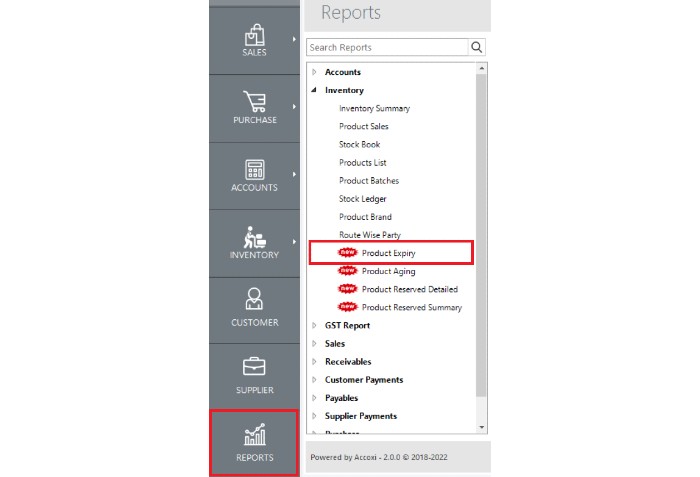Open the Product Reserved Detailed report
Viewport: 700px width, 477px height.
click(x=410, y=289)
